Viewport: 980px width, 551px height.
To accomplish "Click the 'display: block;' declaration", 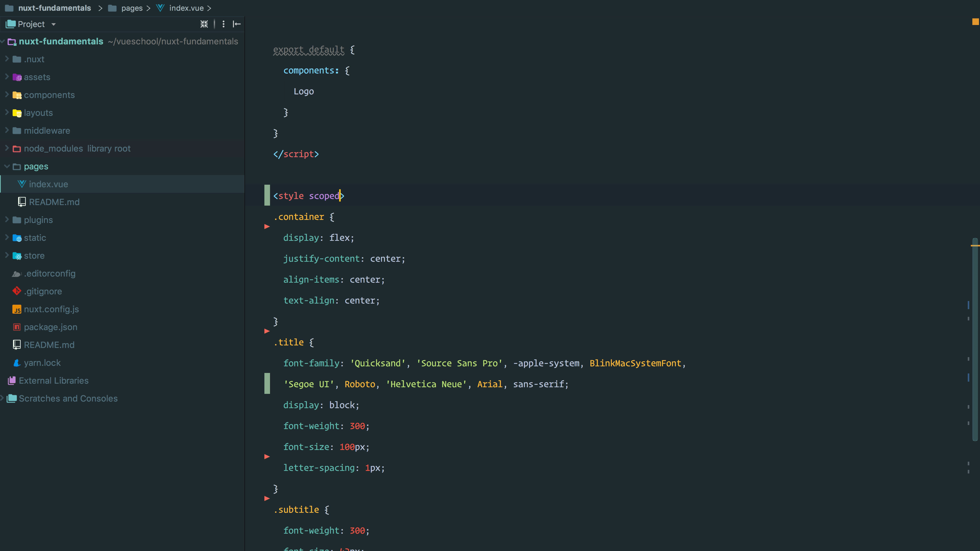I will 321,405.
